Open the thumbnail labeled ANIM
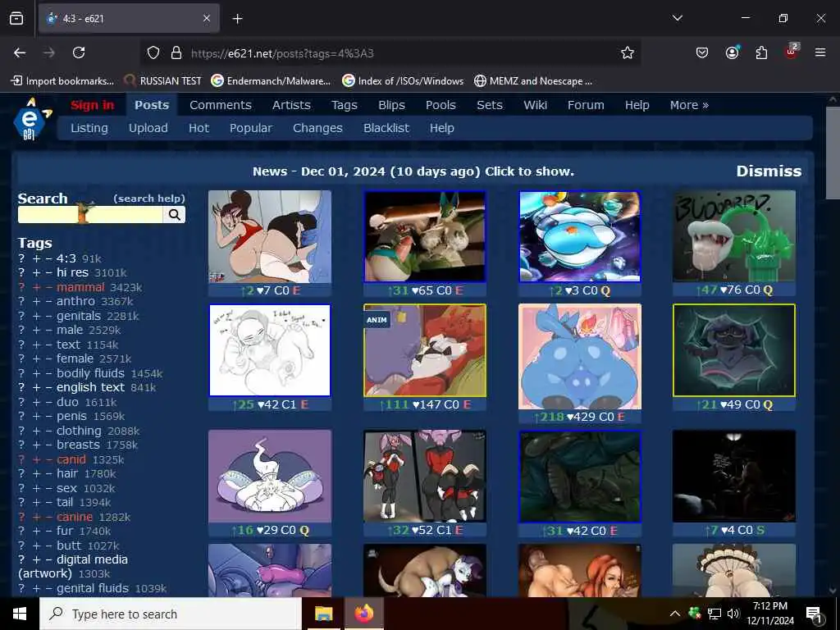The image size is (840, 630). 425,350
